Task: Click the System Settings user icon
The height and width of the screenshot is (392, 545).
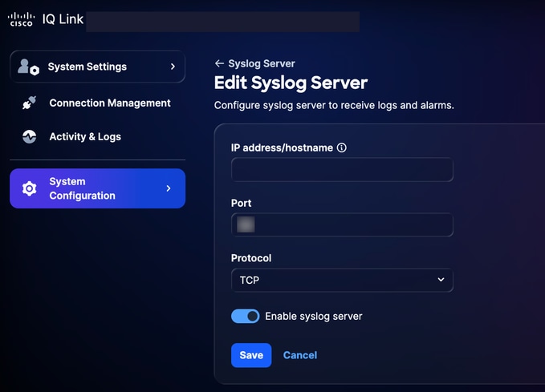Action: (x=29, y=67)
